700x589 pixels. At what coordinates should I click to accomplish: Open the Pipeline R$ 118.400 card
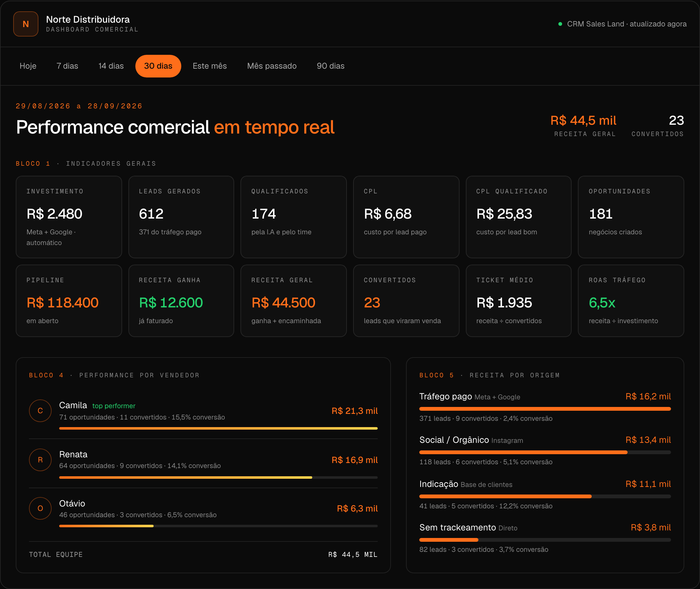pos(69,301)
